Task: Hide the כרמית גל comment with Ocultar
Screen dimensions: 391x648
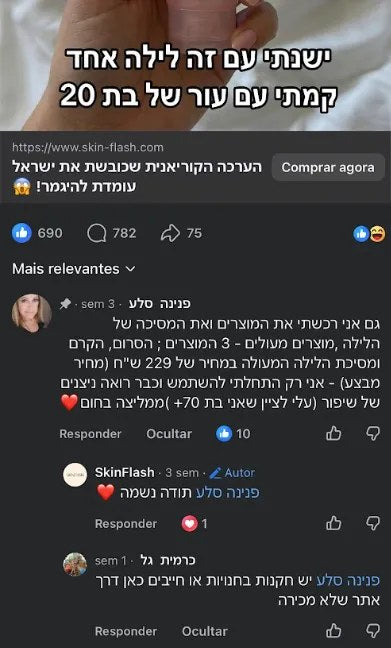Action: [x=205, y=631]
